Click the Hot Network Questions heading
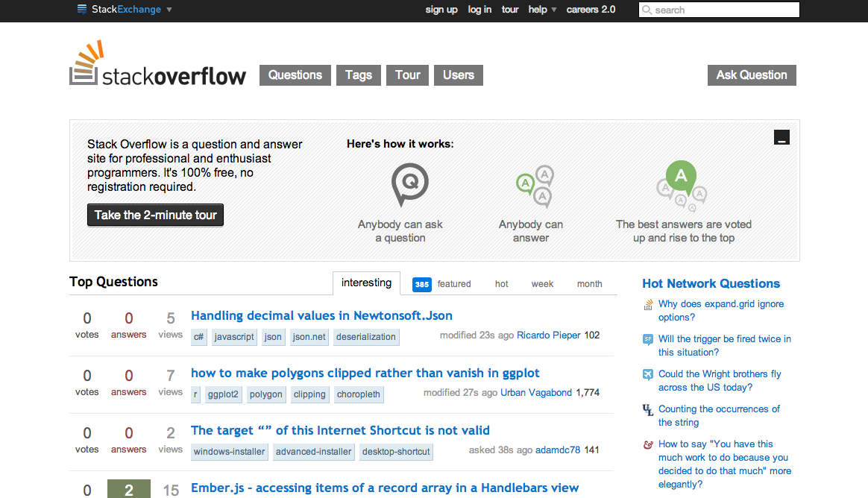Screen dimensions: 868x498 click(711, 284)
